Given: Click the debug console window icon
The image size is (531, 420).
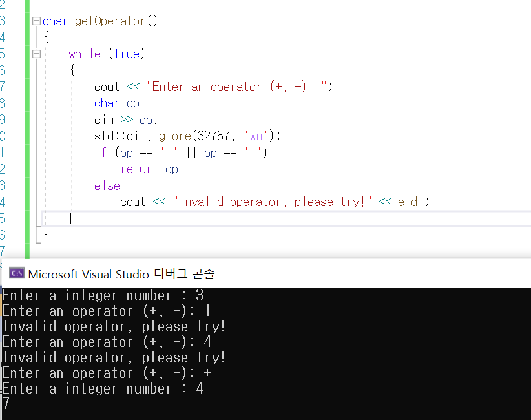Looking at the screenshot, I should (17, 273).
